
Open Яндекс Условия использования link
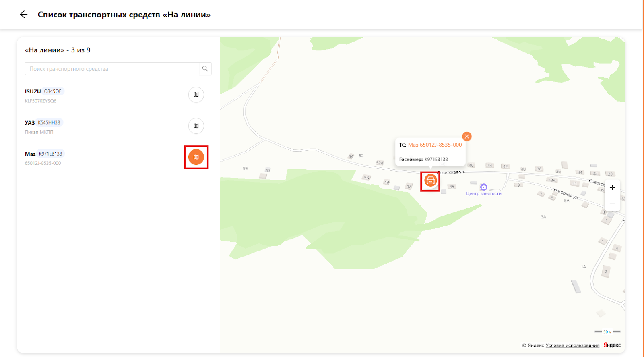[572, 345]
